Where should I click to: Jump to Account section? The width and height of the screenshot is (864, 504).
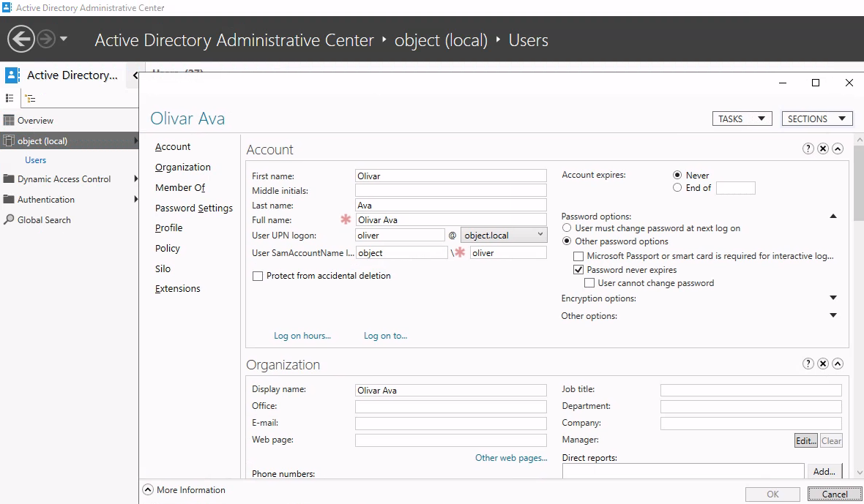[173, 147]
